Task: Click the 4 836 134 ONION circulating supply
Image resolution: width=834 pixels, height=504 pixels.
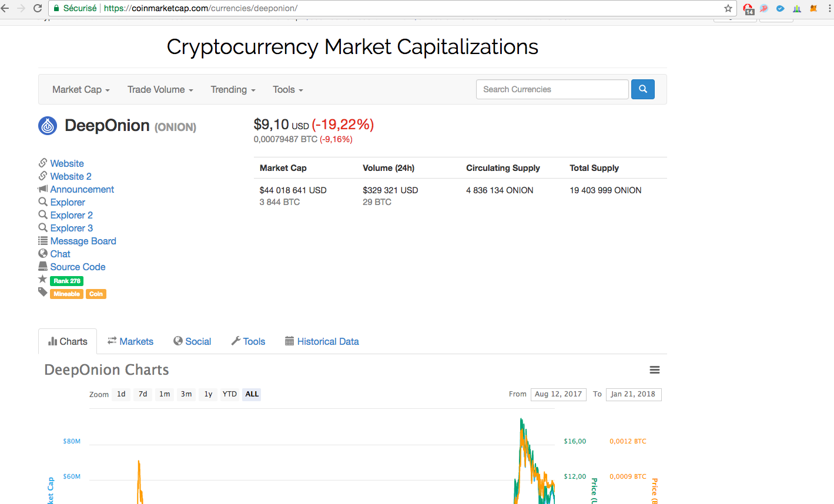Action: 500,190
